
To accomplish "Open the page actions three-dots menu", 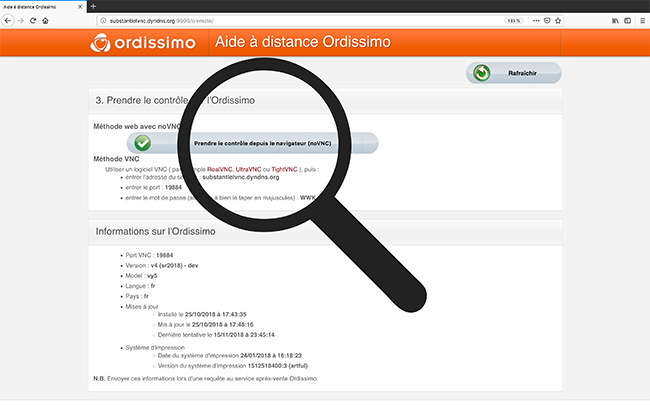I will [x=536, y=21].
